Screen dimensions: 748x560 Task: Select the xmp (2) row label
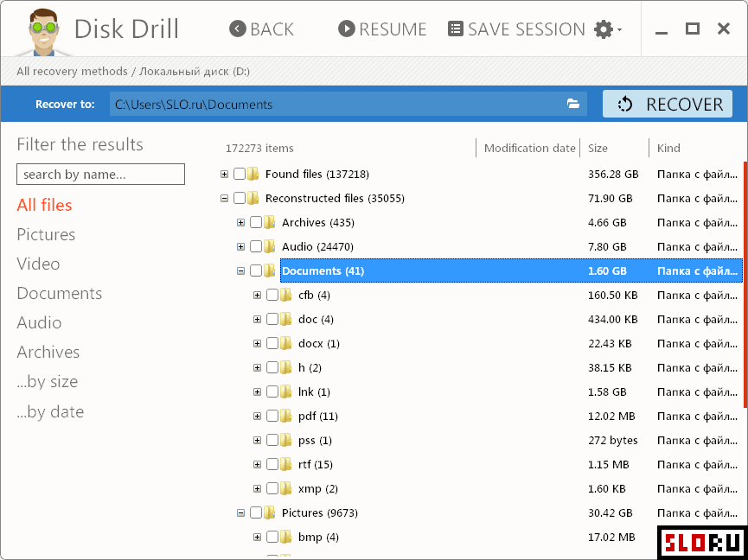click(x=317, y=489)
